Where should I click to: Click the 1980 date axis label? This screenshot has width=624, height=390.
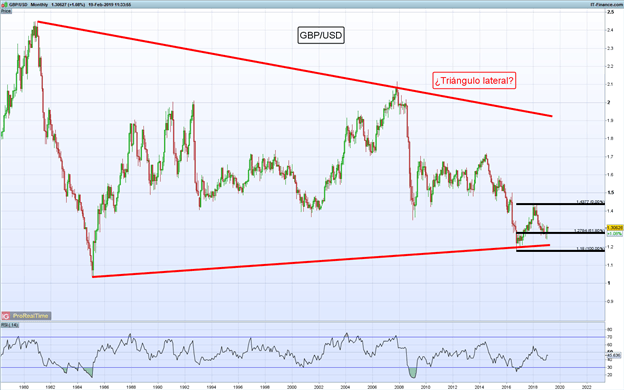(24, 386)
